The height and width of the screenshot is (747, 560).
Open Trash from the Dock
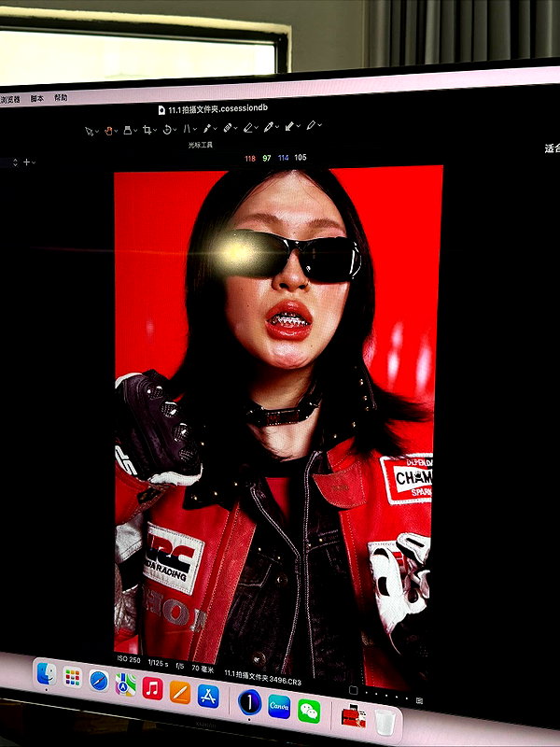point(385,722)
